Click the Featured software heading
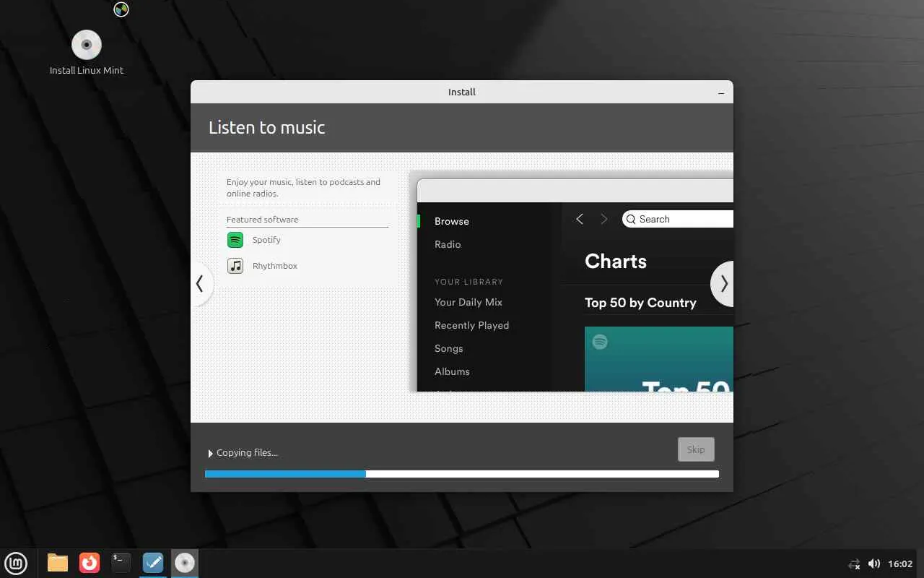This screenshot has width=924, height=578. [x=263, y=220]
